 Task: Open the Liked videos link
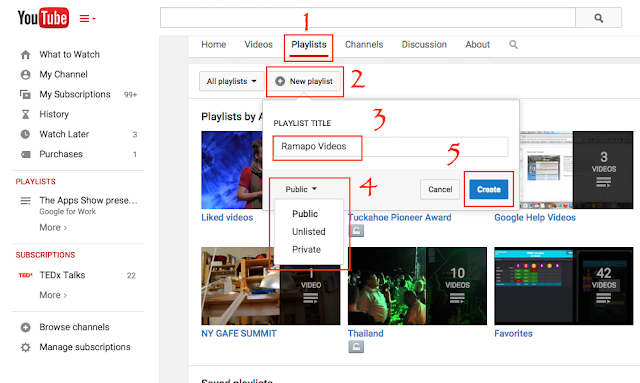tap(227, 218)
